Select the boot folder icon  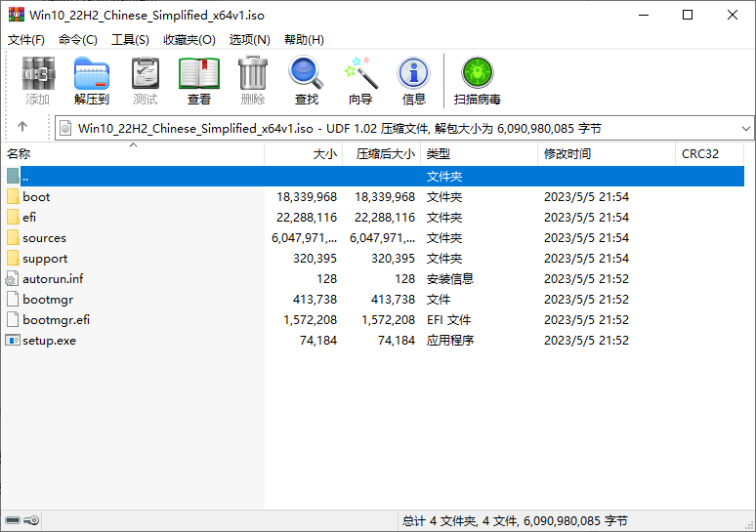(13, 196)
